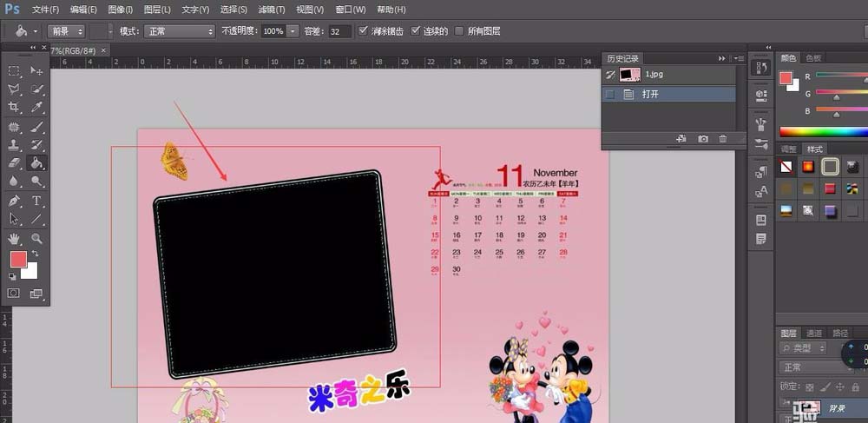868x423 pixels.
Task: Select the Paint Bucket tool in toolbox
Action: 36,162
